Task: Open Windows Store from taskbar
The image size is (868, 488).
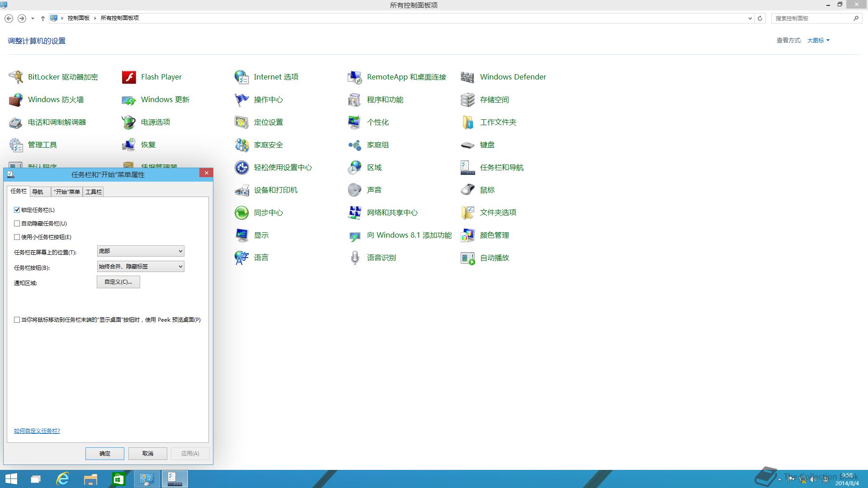Action: [x=118, y=479]
